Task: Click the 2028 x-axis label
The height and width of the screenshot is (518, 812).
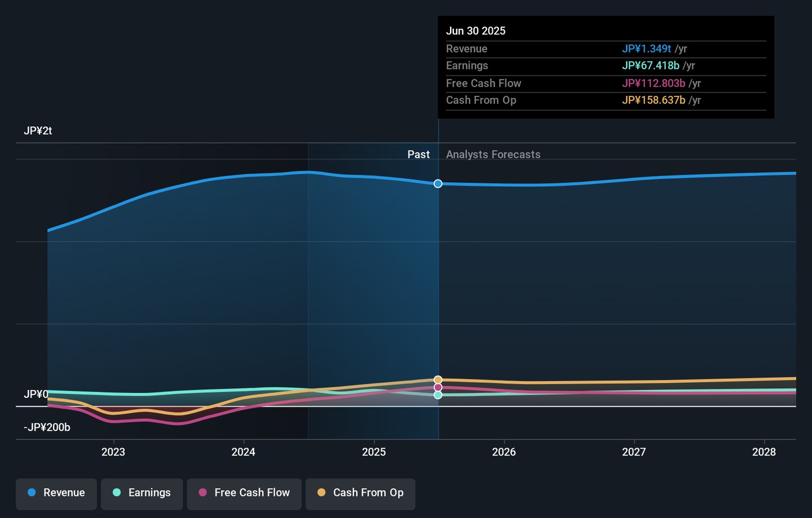Action: pos(764,452)
